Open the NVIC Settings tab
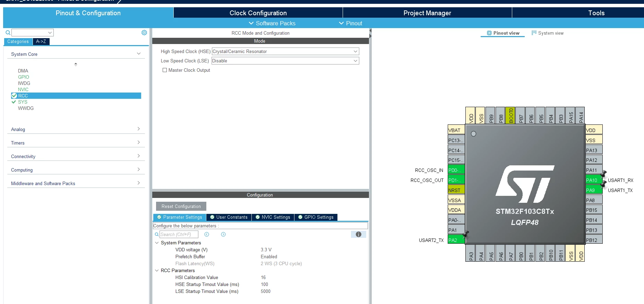This screenshot has height=304, width=644. tap(273, 217)
